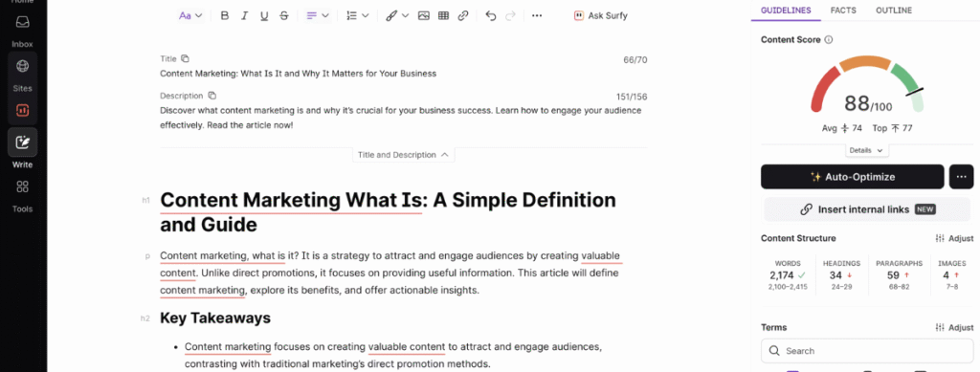Insert a link from the toolbar
Screen dimensions: 980x372
463,15
